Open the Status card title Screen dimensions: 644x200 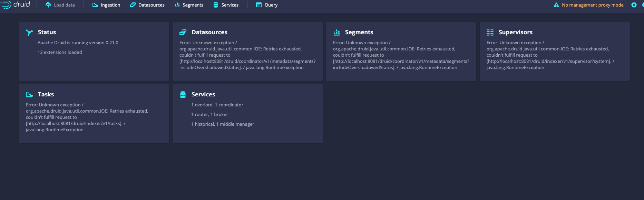click(47, 32)
